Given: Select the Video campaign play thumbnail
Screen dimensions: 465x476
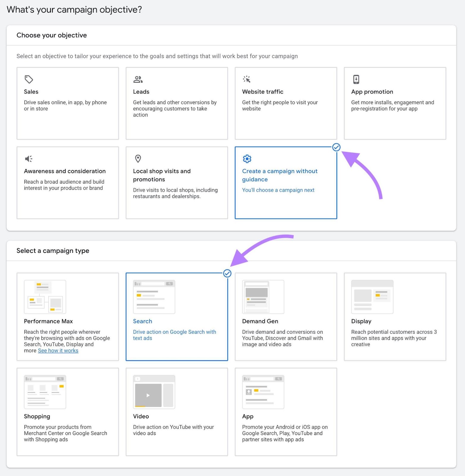Looking at the screenshot, I should [154, 392].
